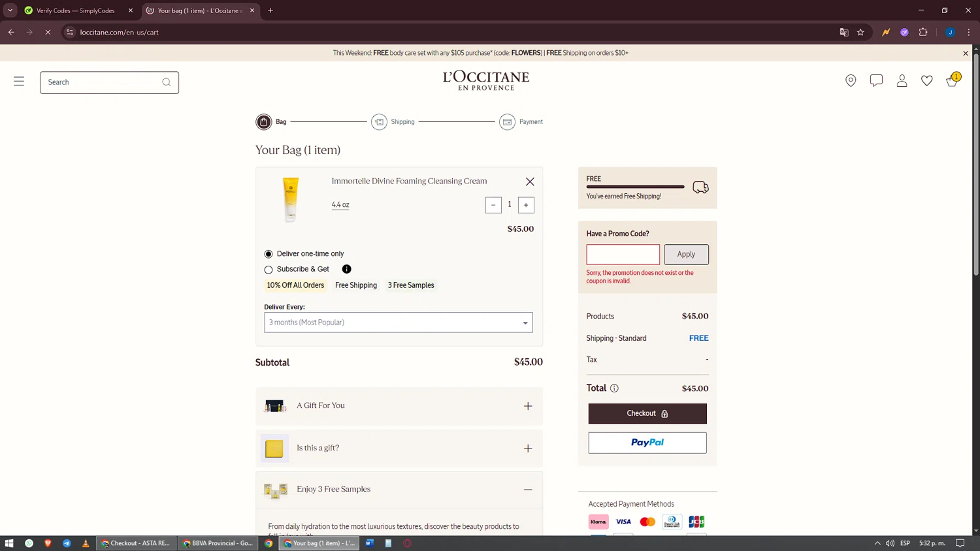Bookmark this page with the star

coord(860,32)
